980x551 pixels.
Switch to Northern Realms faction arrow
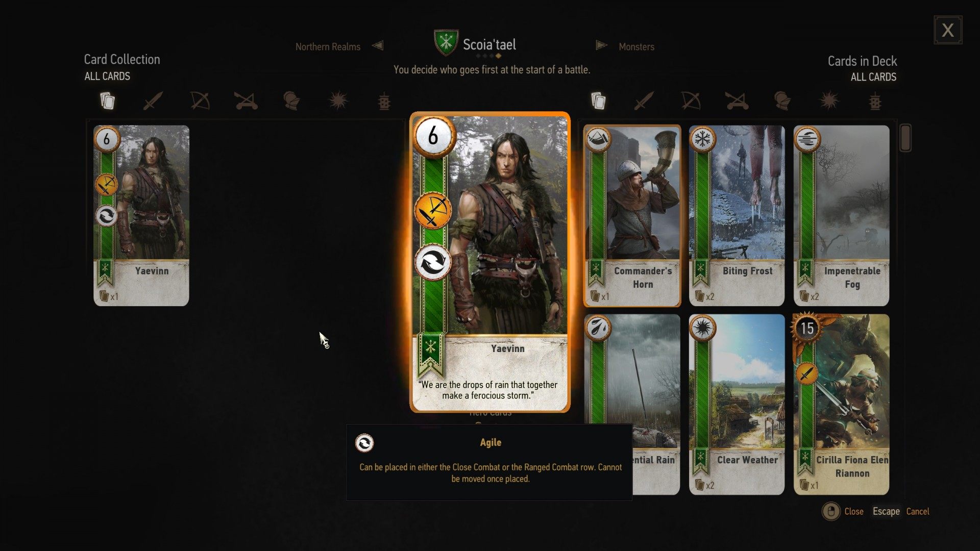tap(378, 46)
